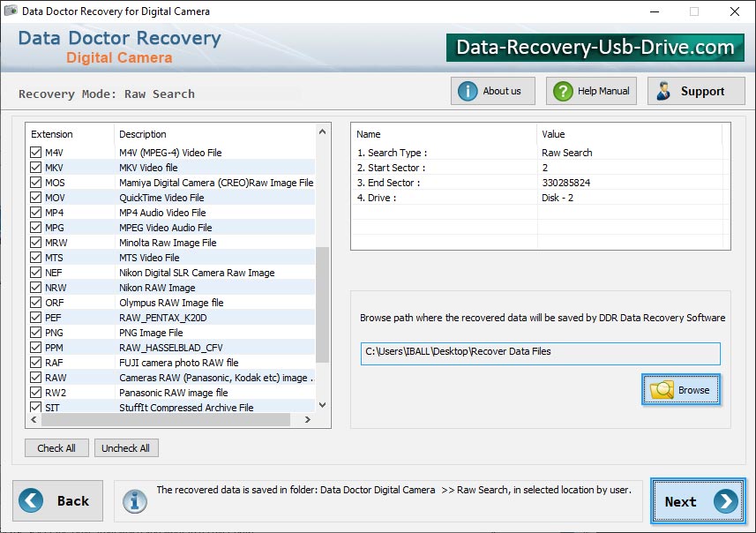The height and width of the screenshot is (533, 756).
Task: Go Back to previous step
Action: [x=58, y=500]
